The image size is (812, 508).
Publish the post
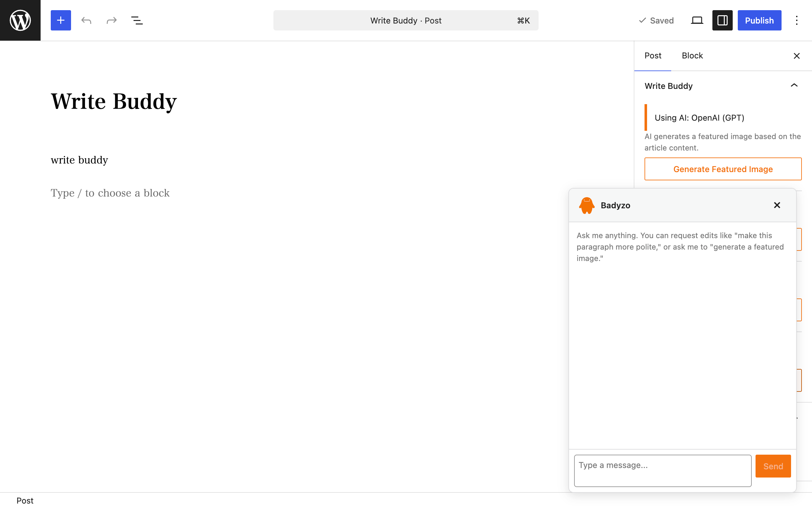(x=759, y=20)
